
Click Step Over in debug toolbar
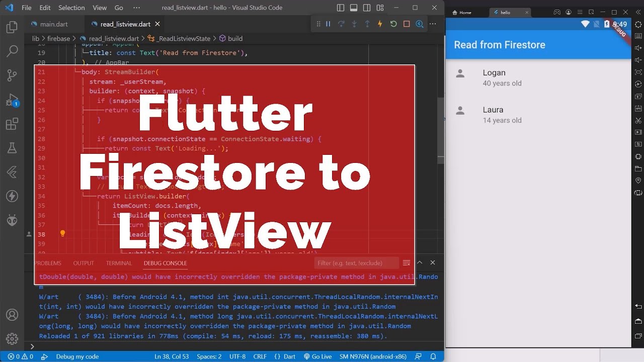pos(341,24)
